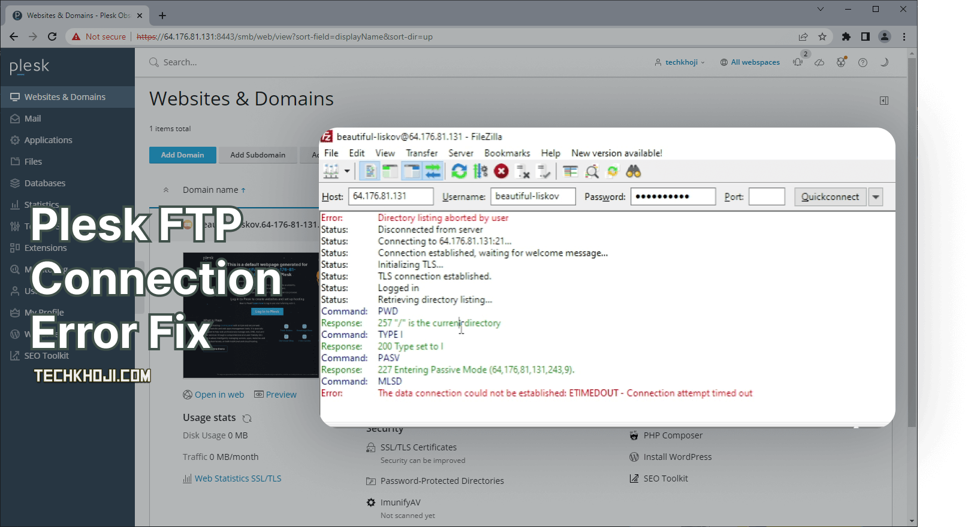Focus the Port input field
980x527 pixels.
767,196
